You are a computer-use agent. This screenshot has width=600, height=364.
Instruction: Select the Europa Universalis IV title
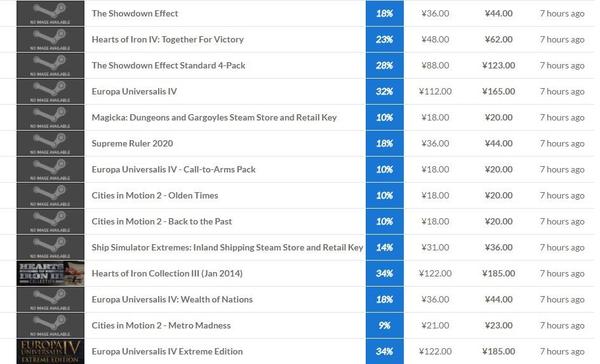pyautogui.click(x=134, y=91)
